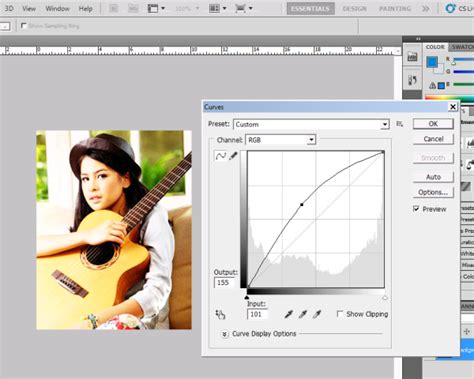
Task: Click the Output value field
Action: click(x=224, y=283)
